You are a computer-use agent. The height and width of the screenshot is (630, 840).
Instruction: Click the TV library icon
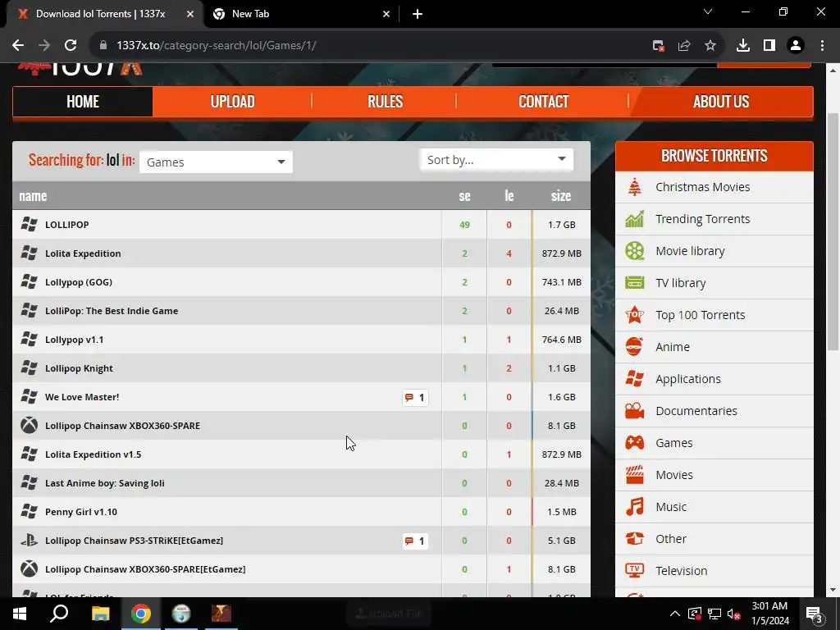(x=635, y=283)
